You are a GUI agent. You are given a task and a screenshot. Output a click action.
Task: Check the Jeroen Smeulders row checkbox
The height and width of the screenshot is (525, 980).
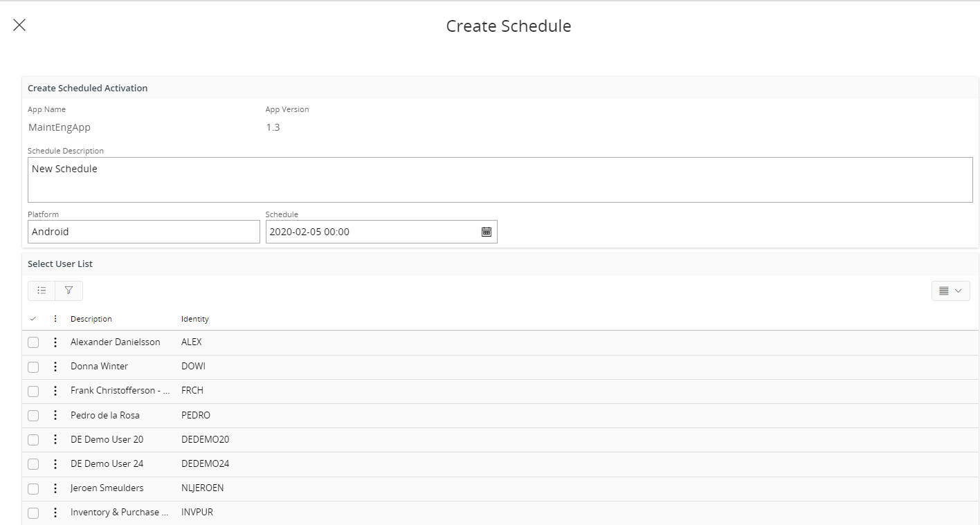tap(33, 488)
